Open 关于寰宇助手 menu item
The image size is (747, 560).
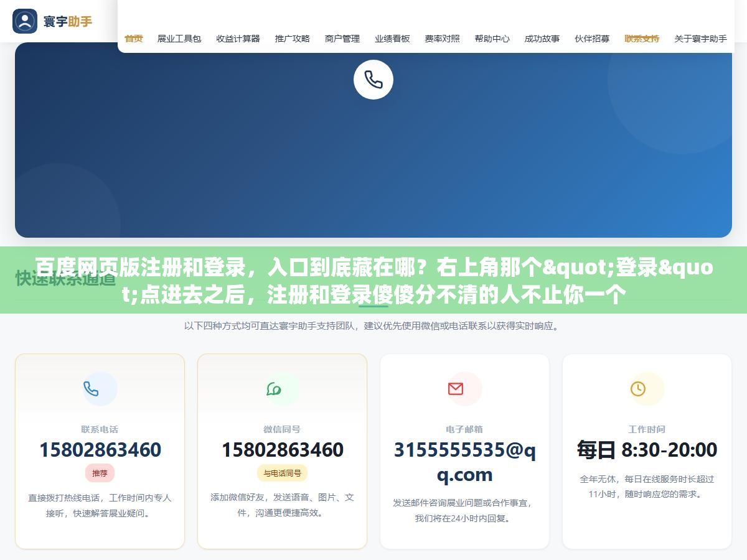(700, 39)
